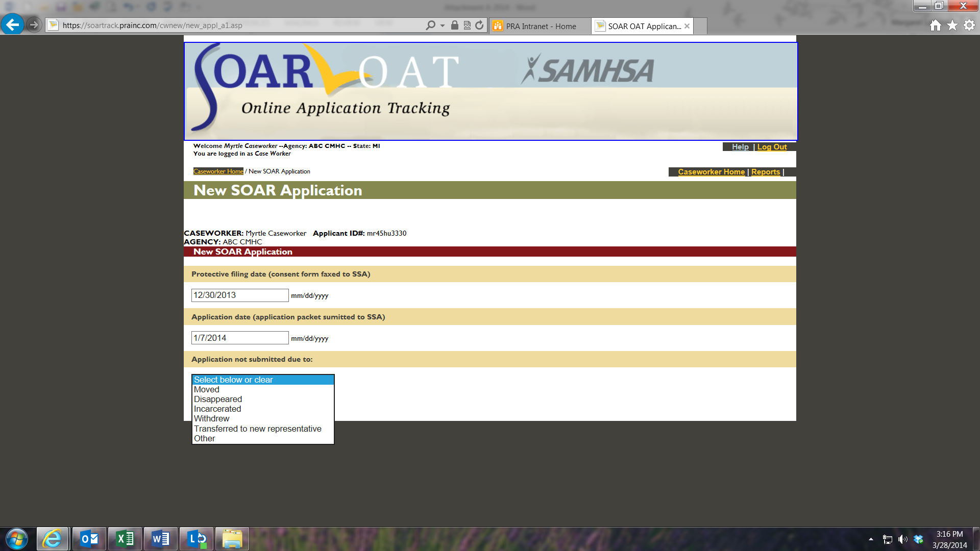Open the Reports link

click(765, 172)
